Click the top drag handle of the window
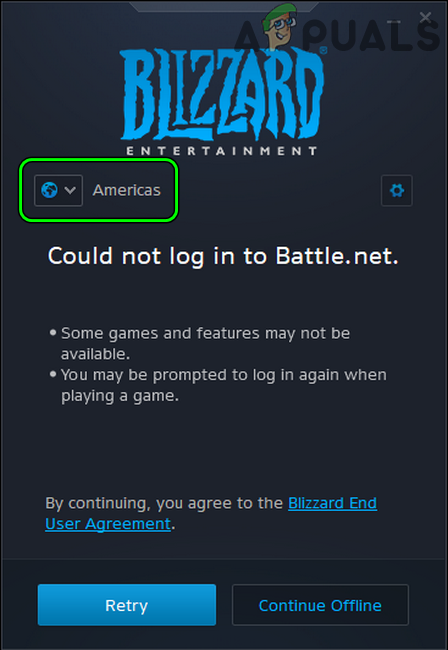 click(x=224, y=6)
